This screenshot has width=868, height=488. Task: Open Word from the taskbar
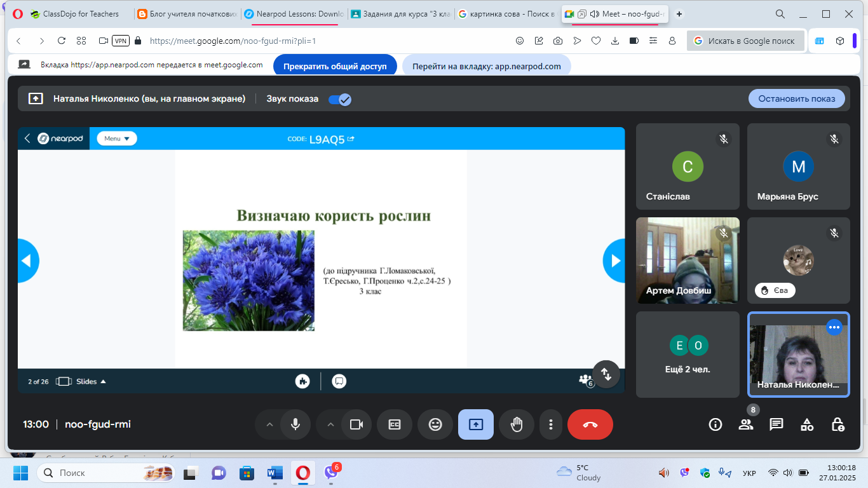click(275, 473)
